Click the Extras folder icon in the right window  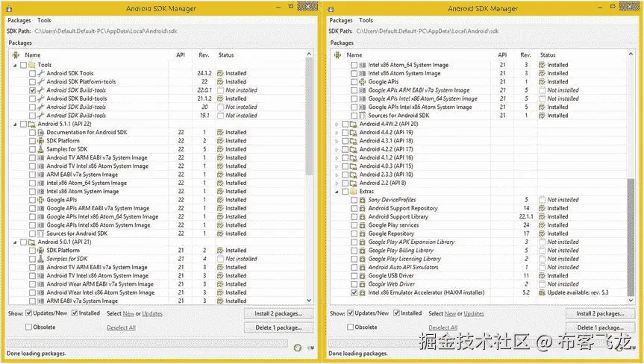tap(353, 191)
